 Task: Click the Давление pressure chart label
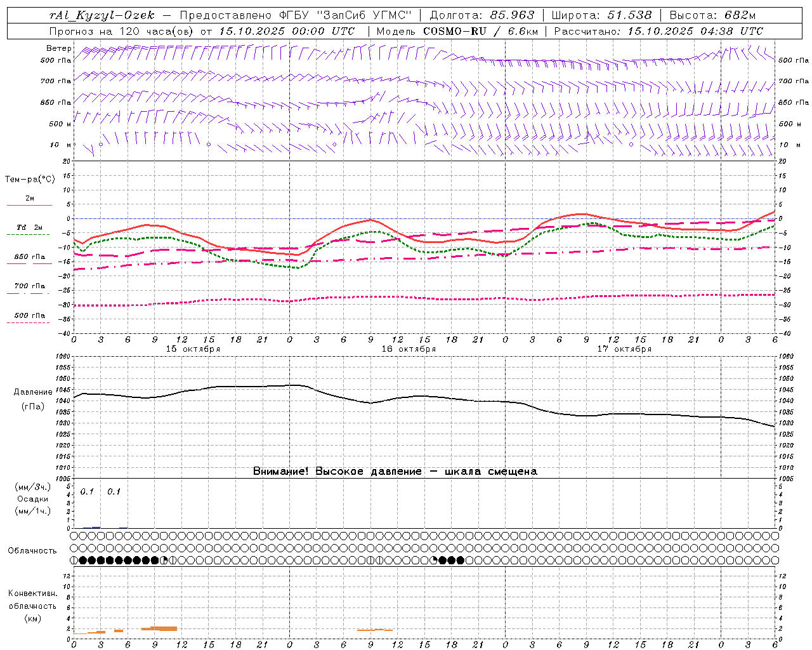click(x=33, y=392)
